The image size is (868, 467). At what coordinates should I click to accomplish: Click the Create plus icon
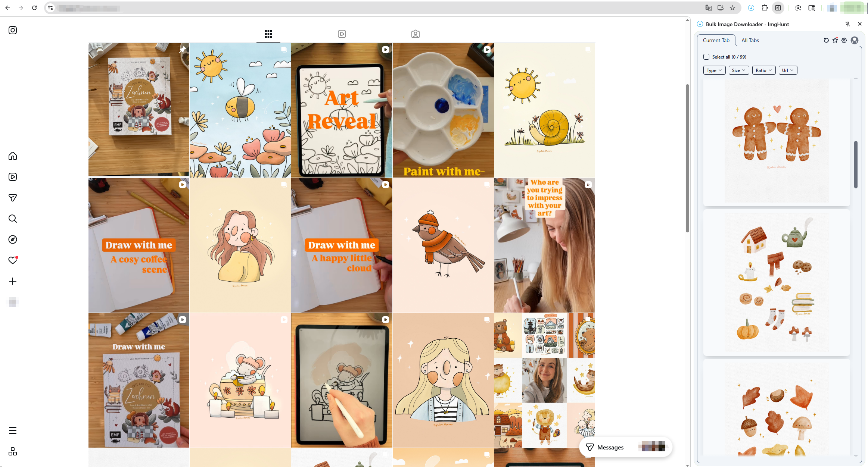[x=13, y=281]
